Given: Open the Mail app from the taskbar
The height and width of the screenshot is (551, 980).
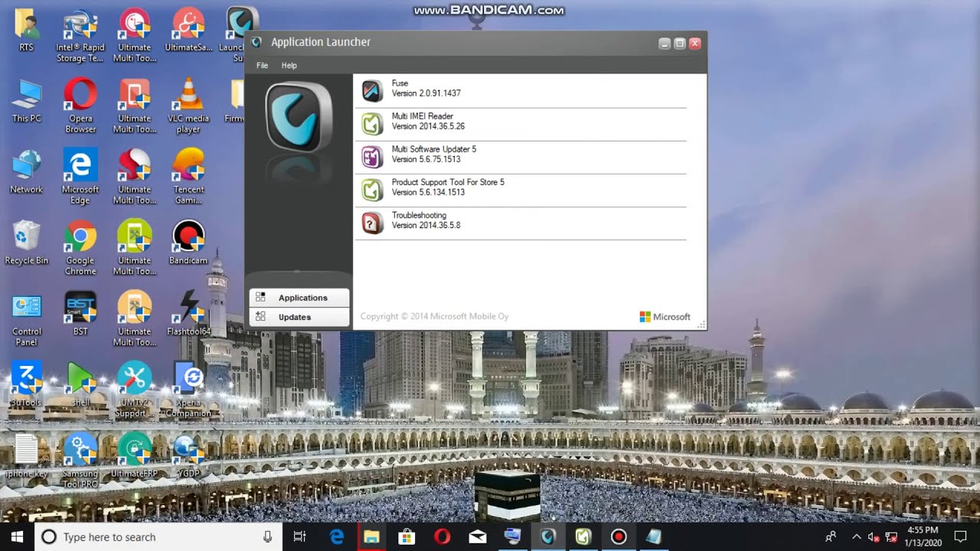Looking at the screenshot, I should point(478,537).
